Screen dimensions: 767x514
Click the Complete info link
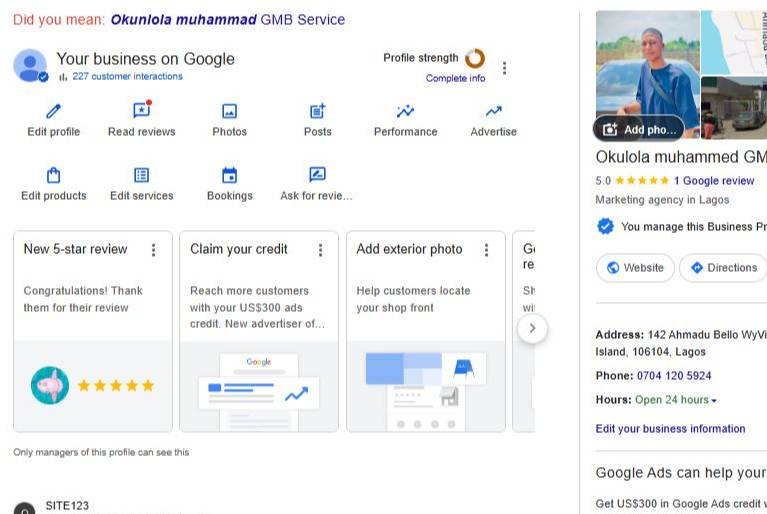pyautogui.click(x=455, y=78)
